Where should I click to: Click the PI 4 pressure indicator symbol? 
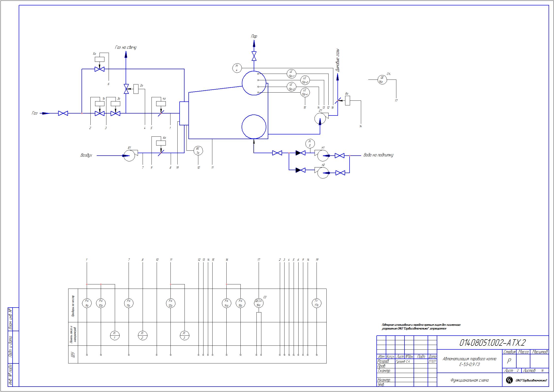[x=237, y=68]
